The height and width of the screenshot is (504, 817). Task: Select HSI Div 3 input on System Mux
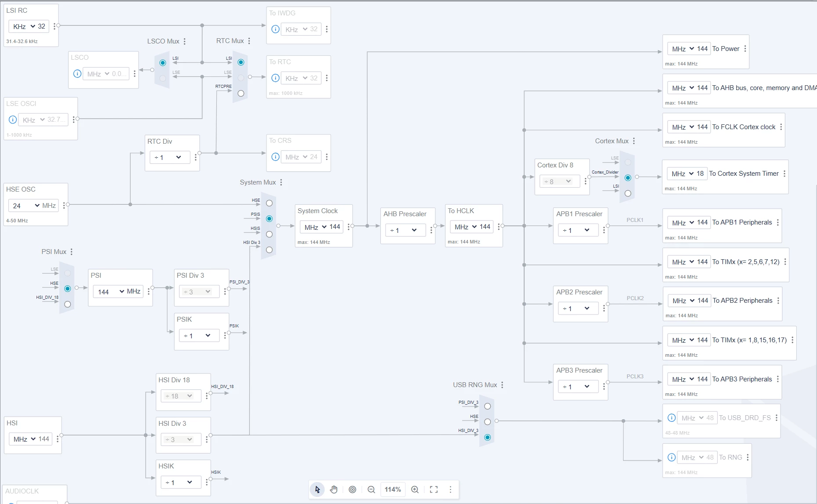(x=269, y=250)
